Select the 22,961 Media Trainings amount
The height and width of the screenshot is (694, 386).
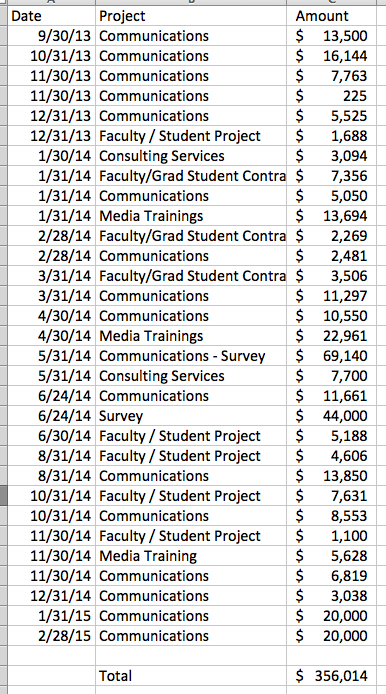click(x=331, y=336)
